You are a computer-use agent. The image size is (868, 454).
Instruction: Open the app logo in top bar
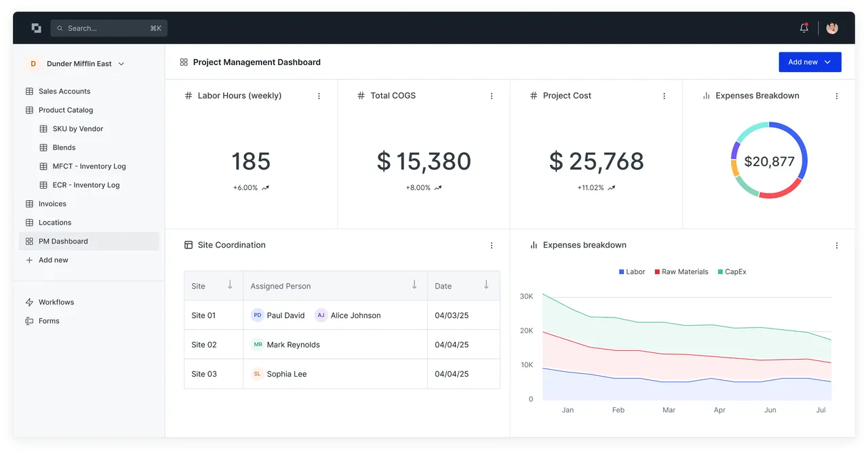(x=36, y=28)
